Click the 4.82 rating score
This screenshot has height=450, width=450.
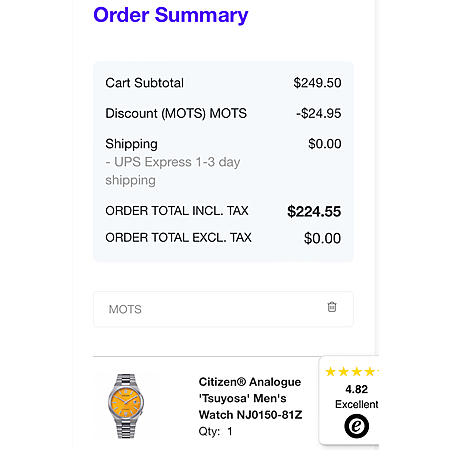click(356, 389)
